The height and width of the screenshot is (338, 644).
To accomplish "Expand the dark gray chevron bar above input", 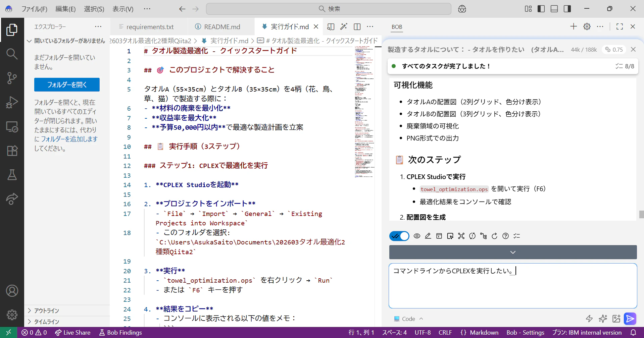I will 513,252.
